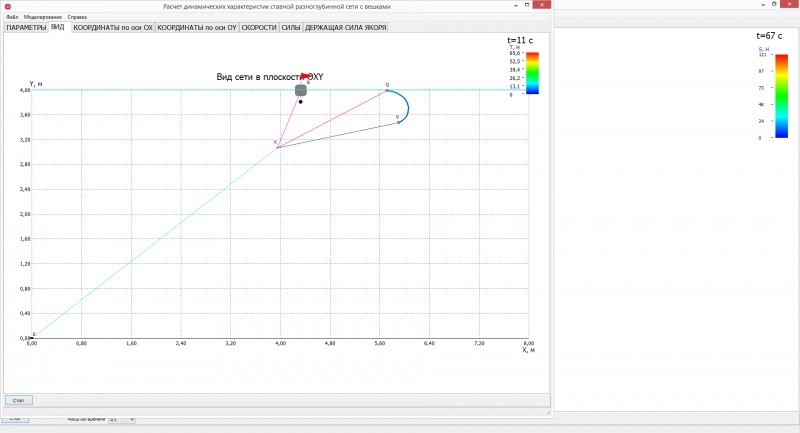Click node K on the net diagram
Viewport: 800px width, 433px height.
278,147
